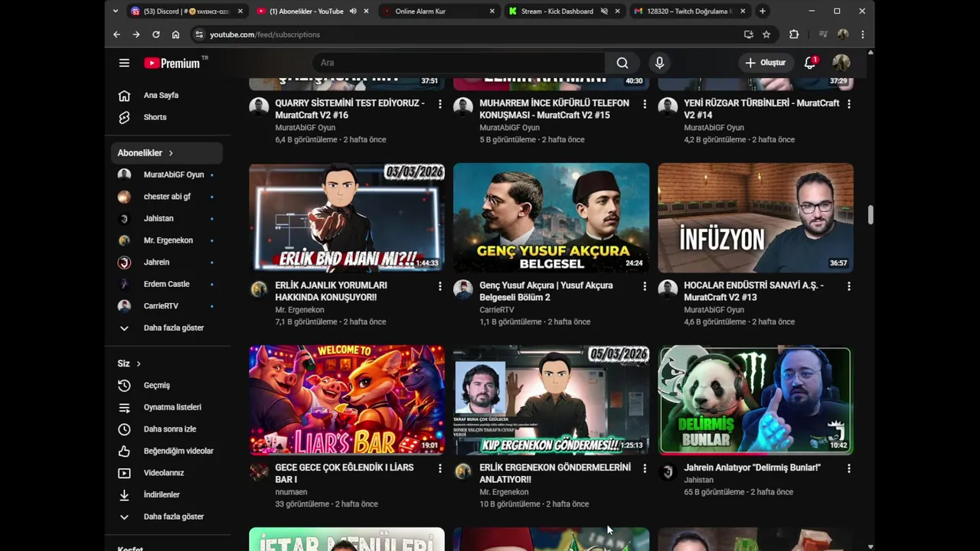This screenshot has width=980, height=551.
Task: Open İndirilenler downloads
Action: [x=168, y=494]
